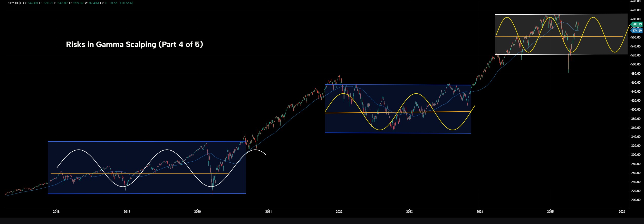The width and height of the screenshot is (644, 224).
Task: Click the SPY (1D) symbol label
Action: pos(14,3)
